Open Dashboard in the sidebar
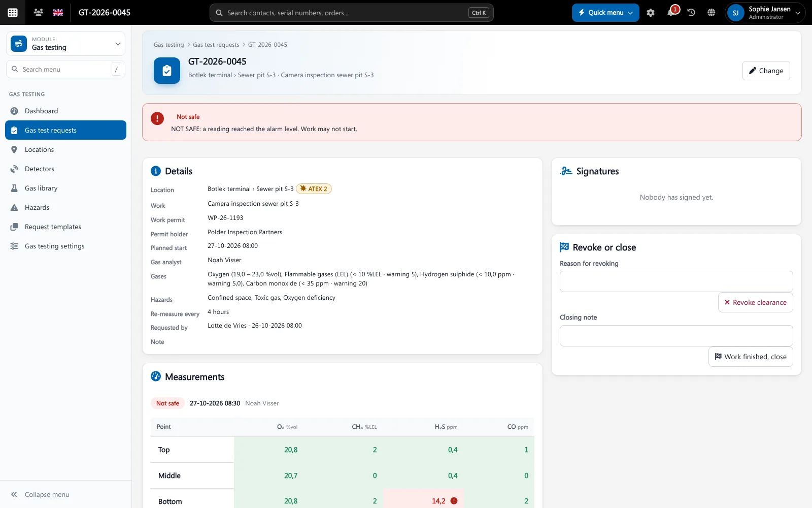This screenshot has width=812, height=508. tap(65, 111)
